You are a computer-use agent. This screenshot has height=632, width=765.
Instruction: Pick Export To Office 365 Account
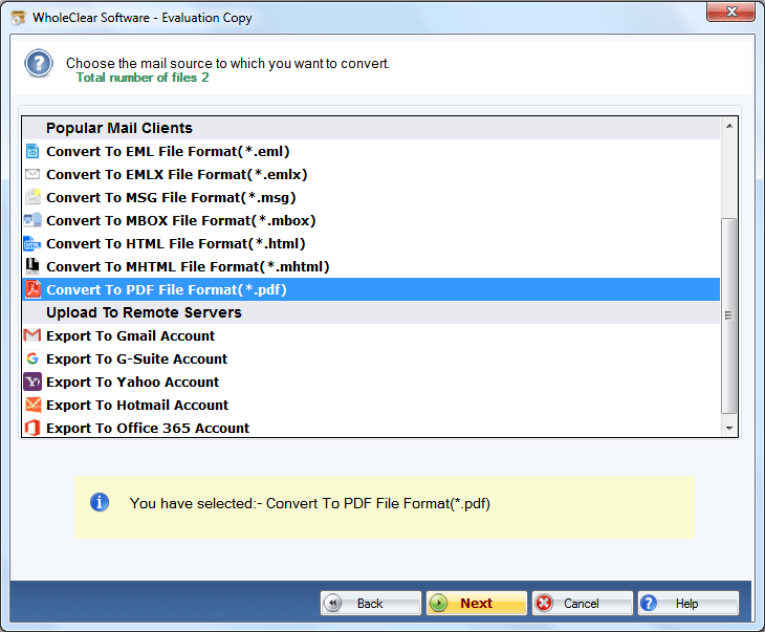click(x=371, y=428)
